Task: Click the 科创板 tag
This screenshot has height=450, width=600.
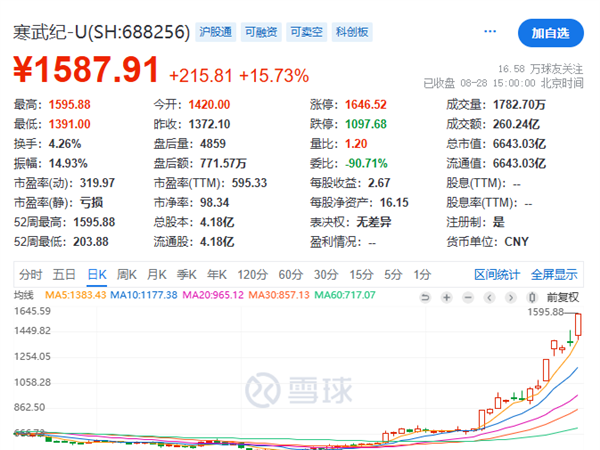Action: (352, 32)
